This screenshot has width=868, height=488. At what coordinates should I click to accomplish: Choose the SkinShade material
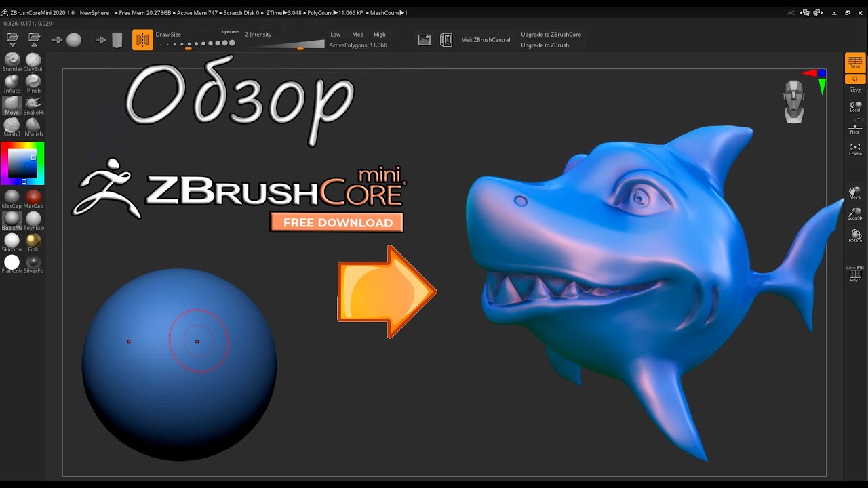pyautogui.click(x=12, y=242)
